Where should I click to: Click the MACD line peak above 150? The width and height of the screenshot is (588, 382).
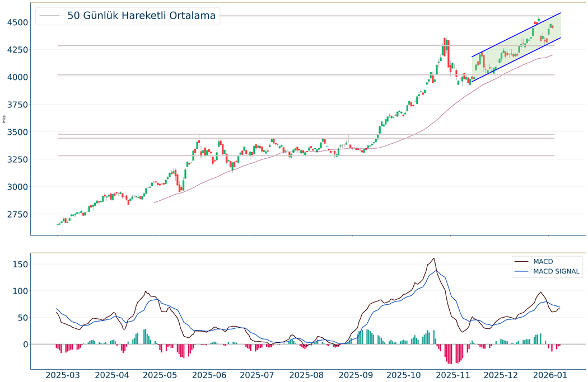[434, 258]
